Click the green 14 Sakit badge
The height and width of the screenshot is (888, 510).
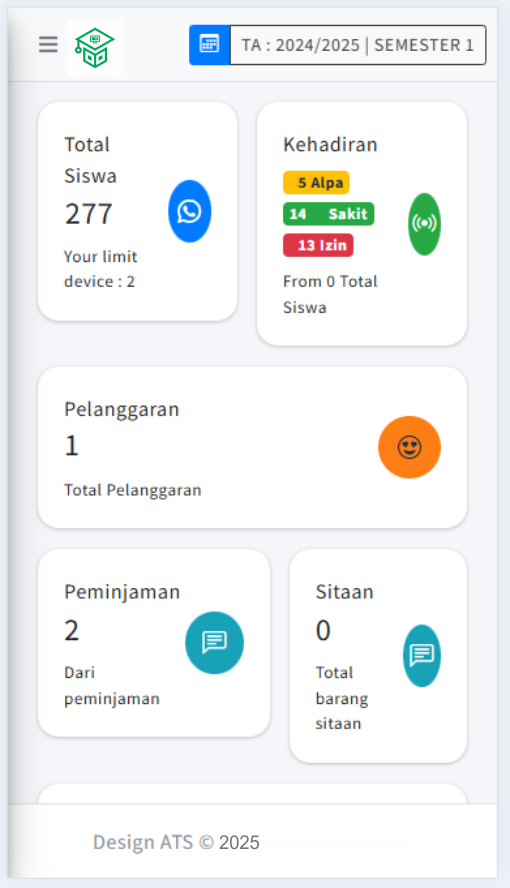(328, 214)
